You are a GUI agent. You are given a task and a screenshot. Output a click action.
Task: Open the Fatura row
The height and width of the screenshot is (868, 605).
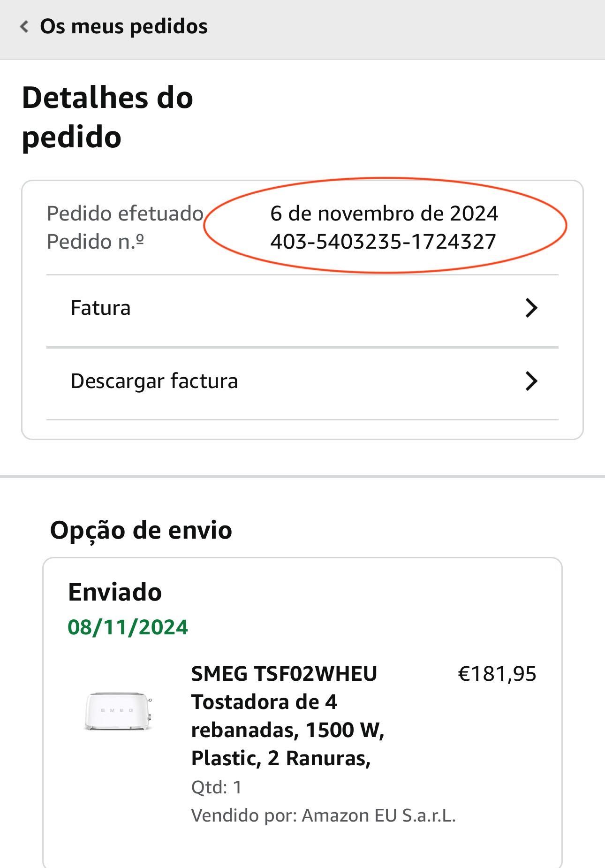(x=302, y=308)
